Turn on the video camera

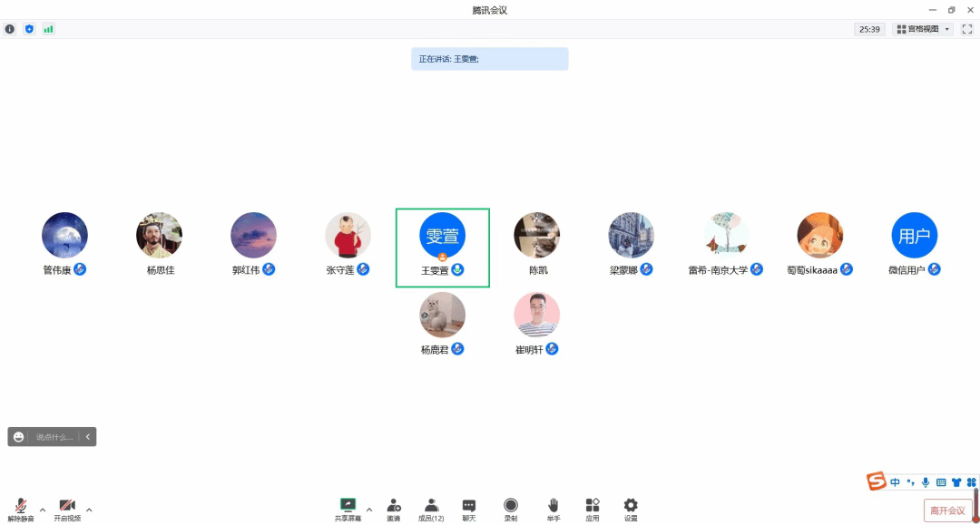[x=67, y=510]
